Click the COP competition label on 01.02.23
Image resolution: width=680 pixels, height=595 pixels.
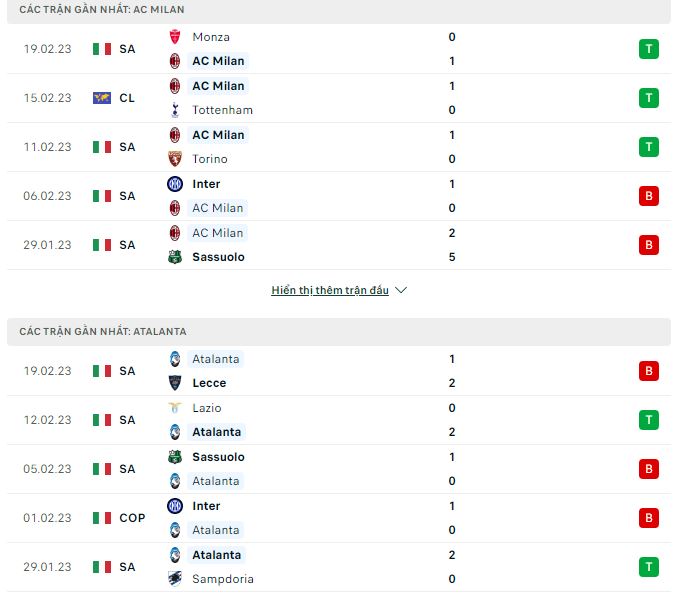coord(132,518)
